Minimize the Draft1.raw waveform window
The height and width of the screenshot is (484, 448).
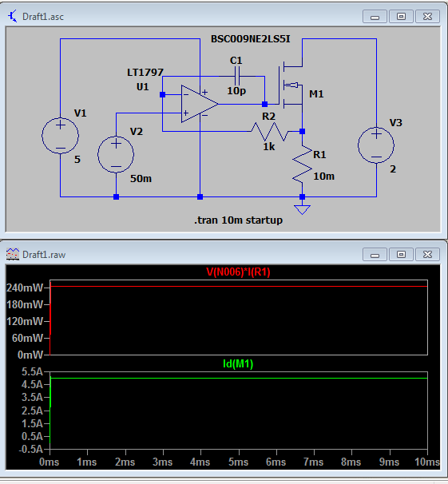[x=375, y=255]
